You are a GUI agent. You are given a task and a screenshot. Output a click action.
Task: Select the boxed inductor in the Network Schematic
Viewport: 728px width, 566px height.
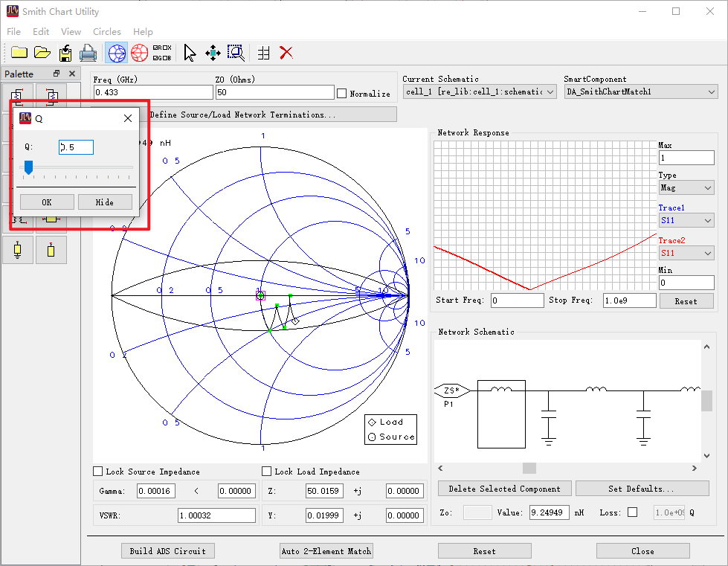click(x=501, y=414)
